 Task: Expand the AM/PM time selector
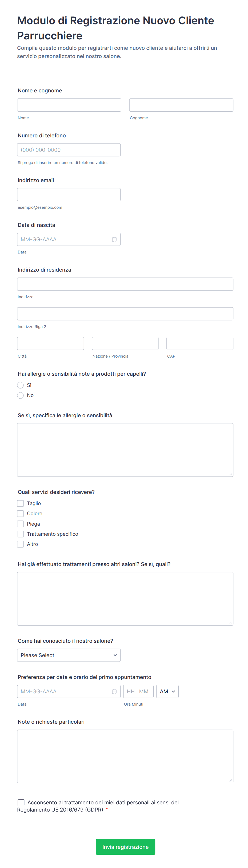[x=167, y=691]
